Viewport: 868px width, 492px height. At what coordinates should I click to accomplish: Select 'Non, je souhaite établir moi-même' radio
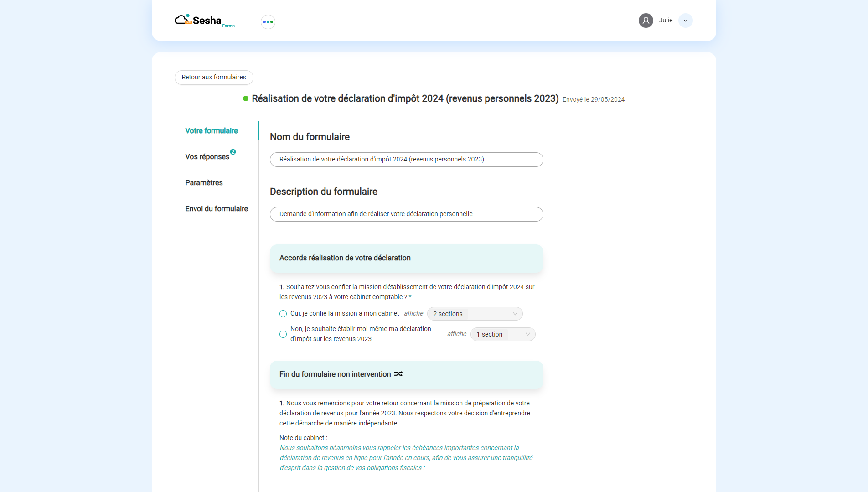tap(283, 334)
